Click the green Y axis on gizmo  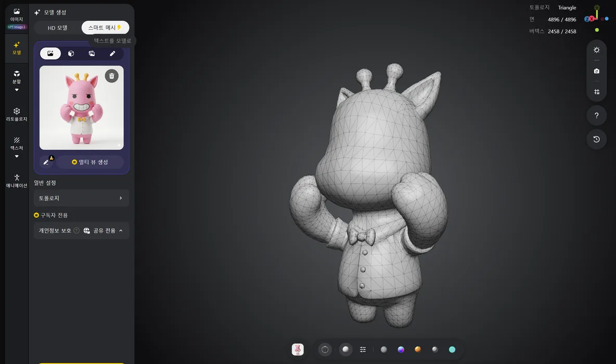[597, 8]
